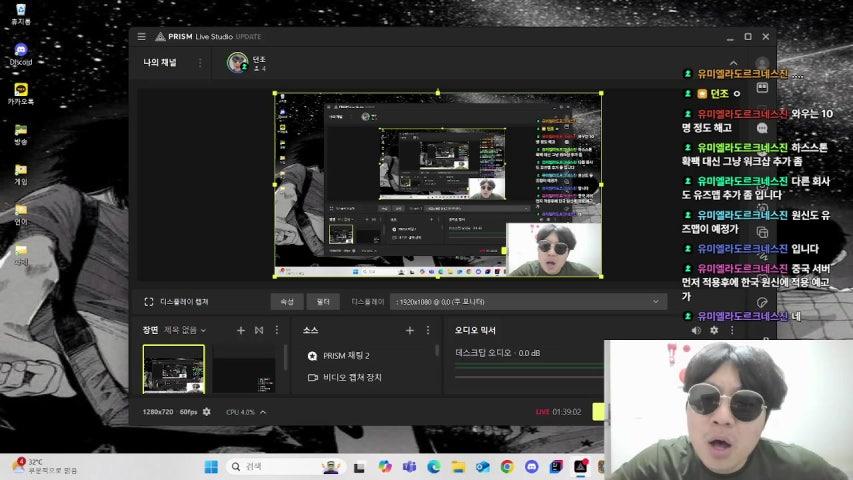Open Discord in taskbar
Viewport: 853px width, 480px height.
(531, 466)
